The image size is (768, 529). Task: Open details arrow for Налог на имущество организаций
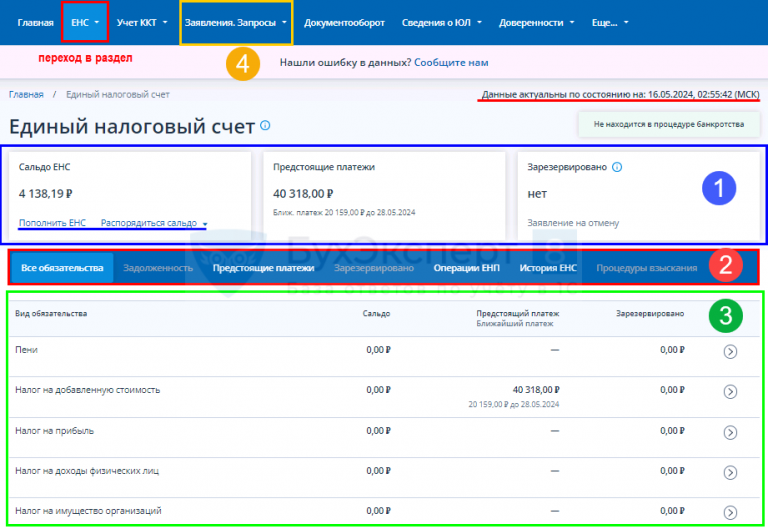click(730, 512)
